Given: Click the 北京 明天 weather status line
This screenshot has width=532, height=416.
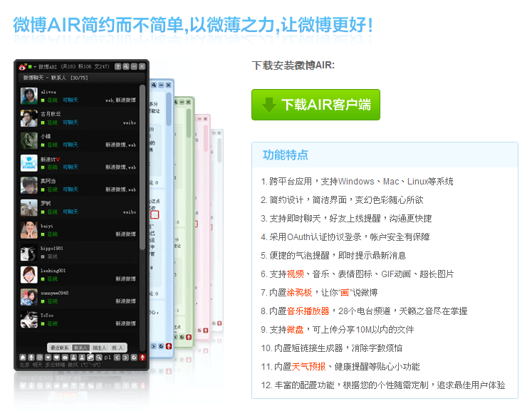Looking at the screenshot, I should pos(60,365).
